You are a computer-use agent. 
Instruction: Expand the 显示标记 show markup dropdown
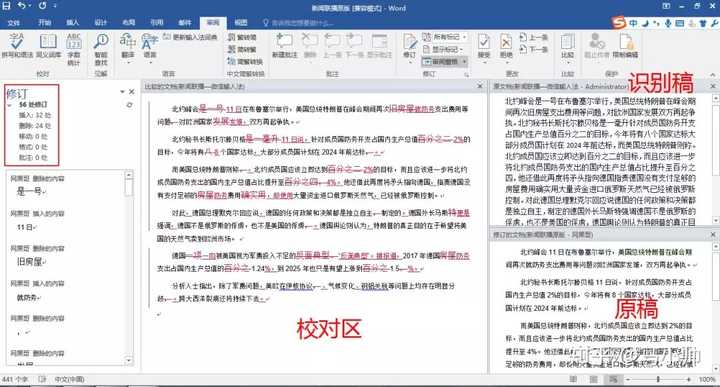[x=443, y=49]
